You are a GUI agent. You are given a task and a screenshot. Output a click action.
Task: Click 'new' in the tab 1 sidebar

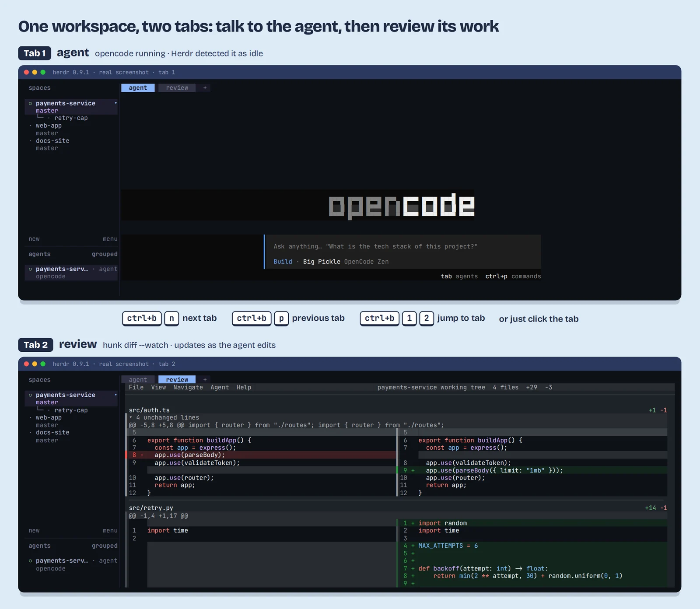pos(34,239)
